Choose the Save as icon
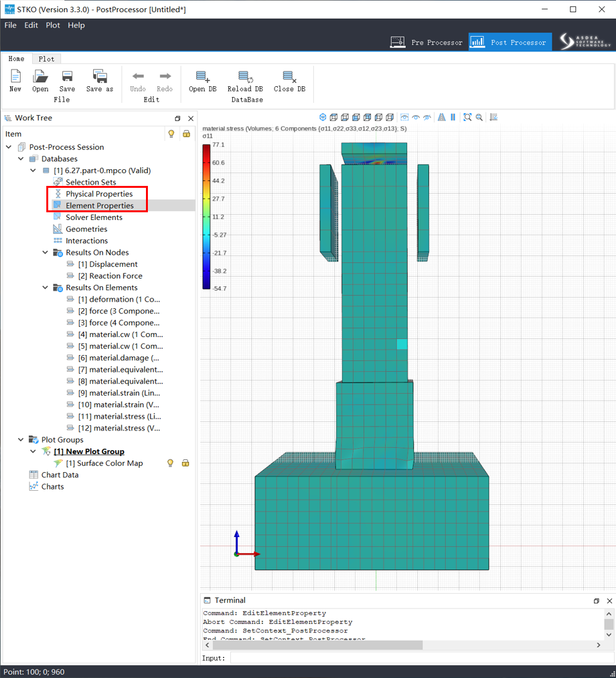 click(100, 77)
